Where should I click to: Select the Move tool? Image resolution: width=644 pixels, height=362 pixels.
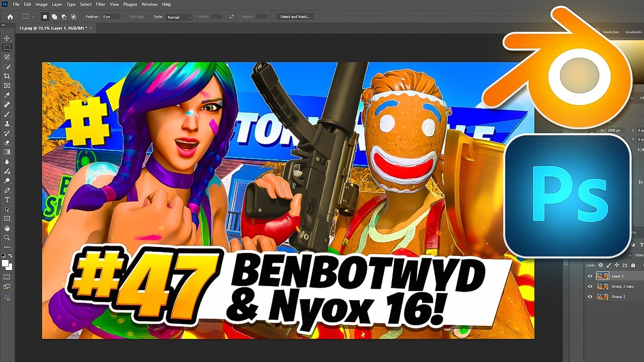7,38
